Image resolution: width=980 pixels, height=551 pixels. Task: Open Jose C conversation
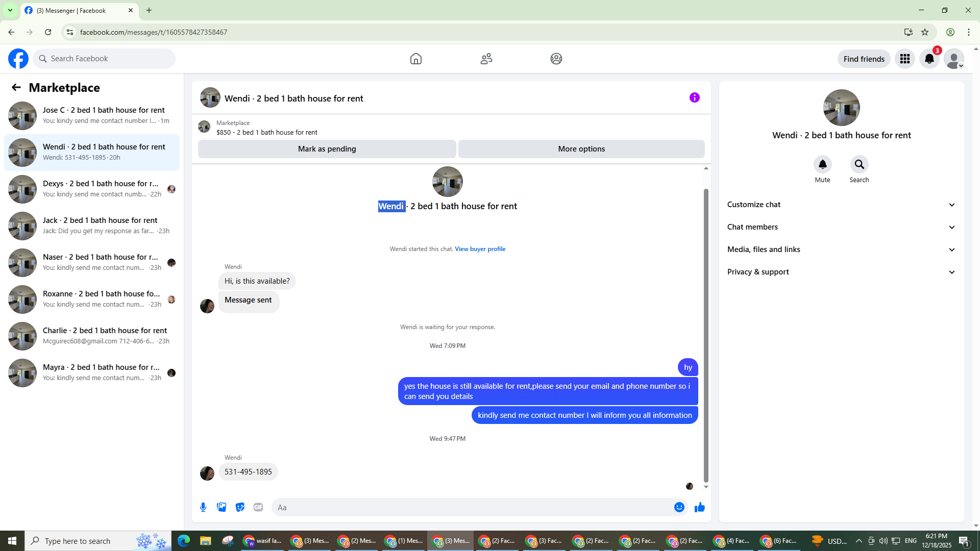coord(92,116)
